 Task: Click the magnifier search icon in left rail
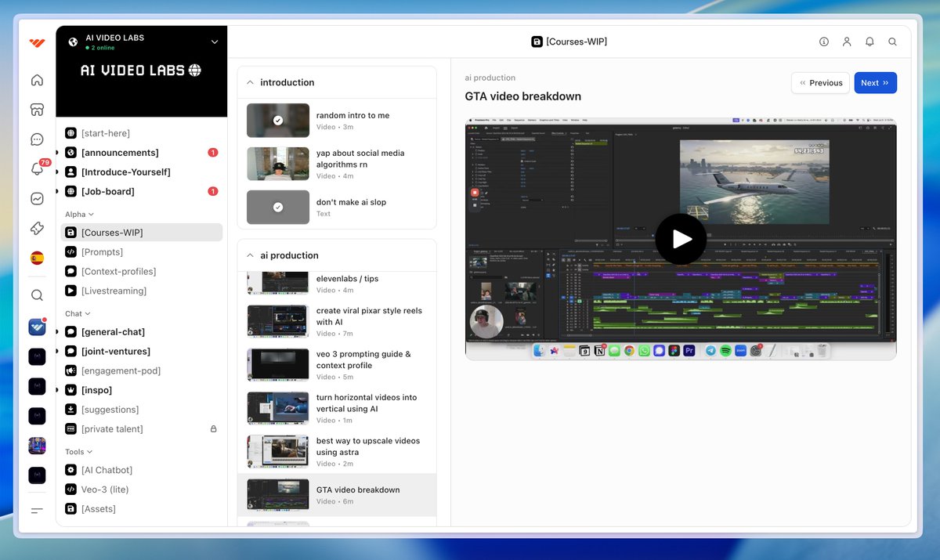(37, 295)
